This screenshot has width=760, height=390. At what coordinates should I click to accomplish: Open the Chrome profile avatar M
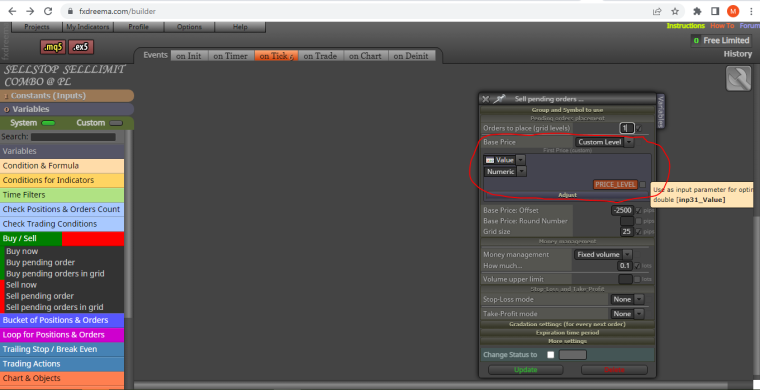pos(733,11)
